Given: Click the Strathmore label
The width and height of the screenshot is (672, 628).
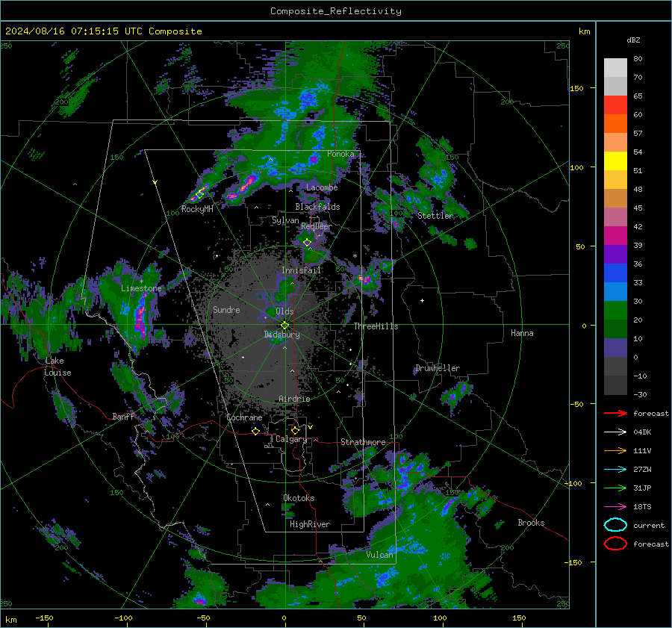Looking at the screenshot, I should click(363, 442).
